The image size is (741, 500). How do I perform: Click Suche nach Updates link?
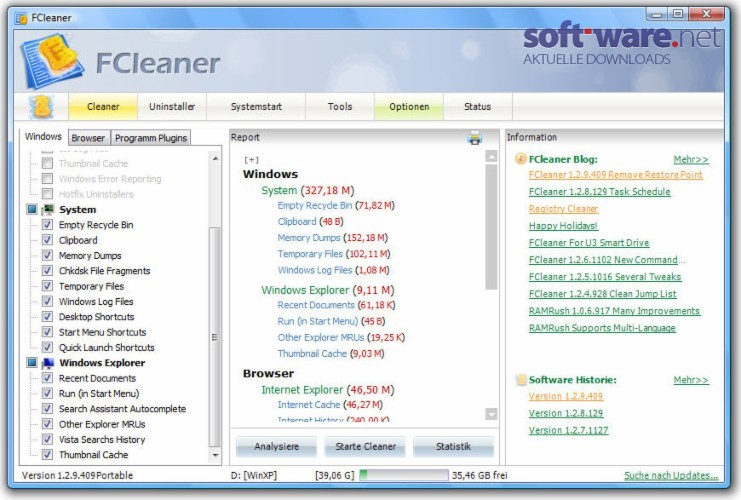(671, 475)
